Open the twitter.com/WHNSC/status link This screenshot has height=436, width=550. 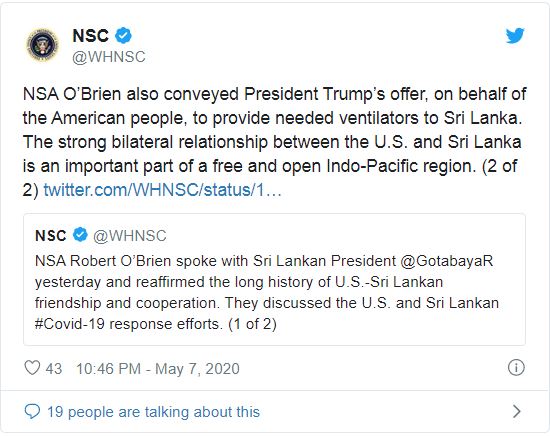(162, 190)
